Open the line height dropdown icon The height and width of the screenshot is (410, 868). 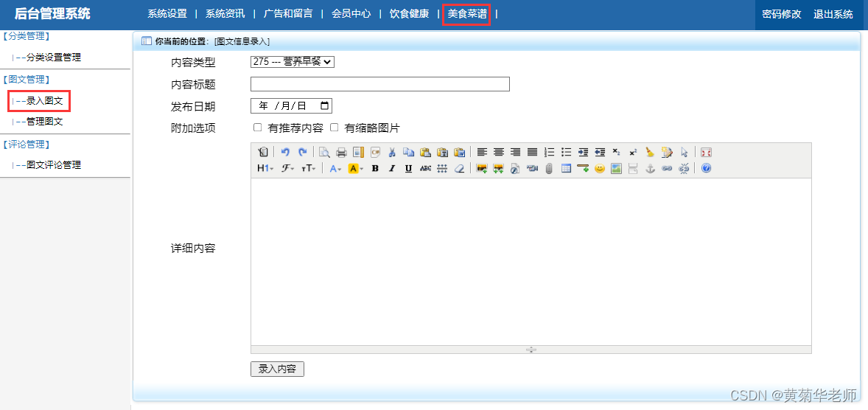(442, 168)
